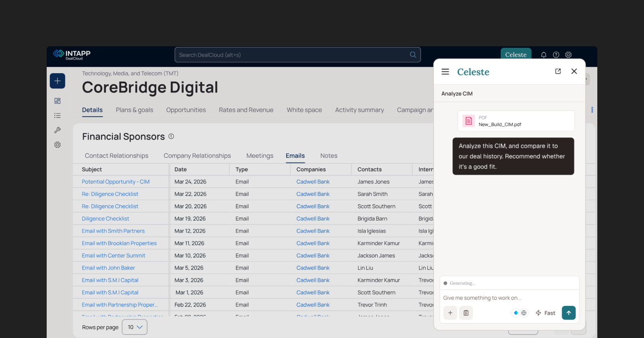Open Email with John Baker link
Image resolution: width=644 pixels, height=338 pixels.
(x=108, y=268)
